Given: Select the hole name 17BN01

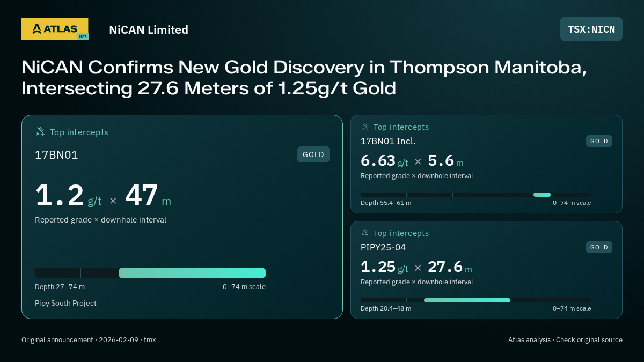Looking at the screenshot, I should click(56, 155).
